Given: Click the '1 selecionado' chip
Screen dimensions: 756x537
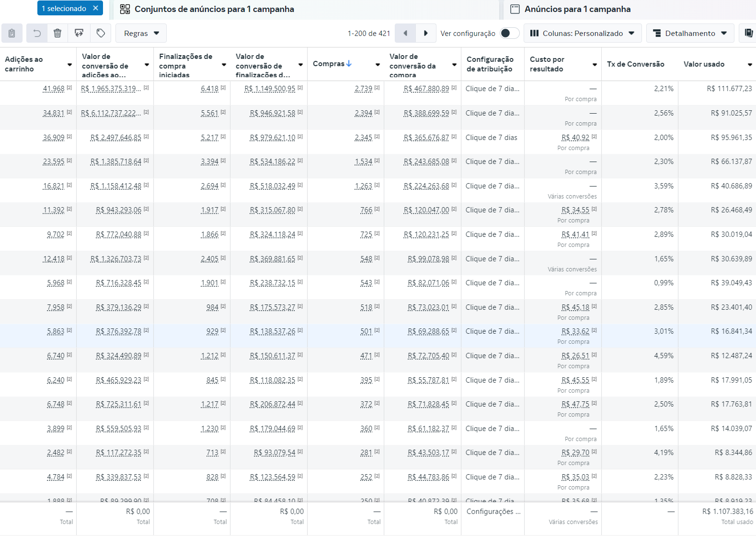Looking at the screenshot, I should coord(70,8).
